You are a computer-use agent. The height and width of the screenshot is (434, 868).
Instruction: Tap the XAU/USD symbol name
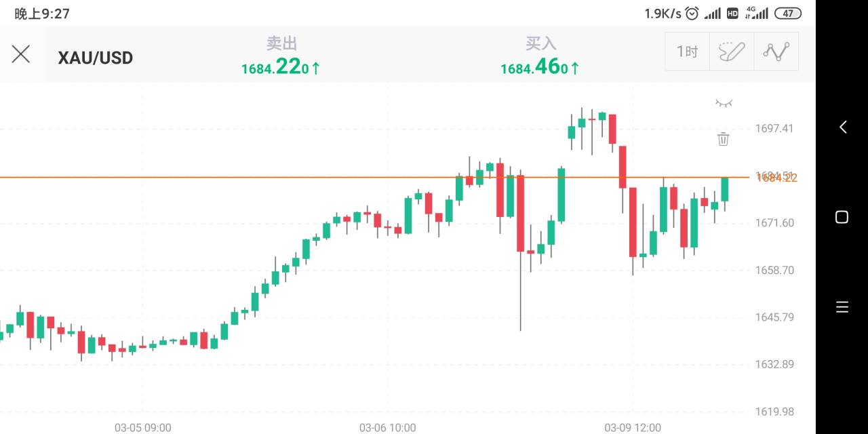tap(96, 58)
